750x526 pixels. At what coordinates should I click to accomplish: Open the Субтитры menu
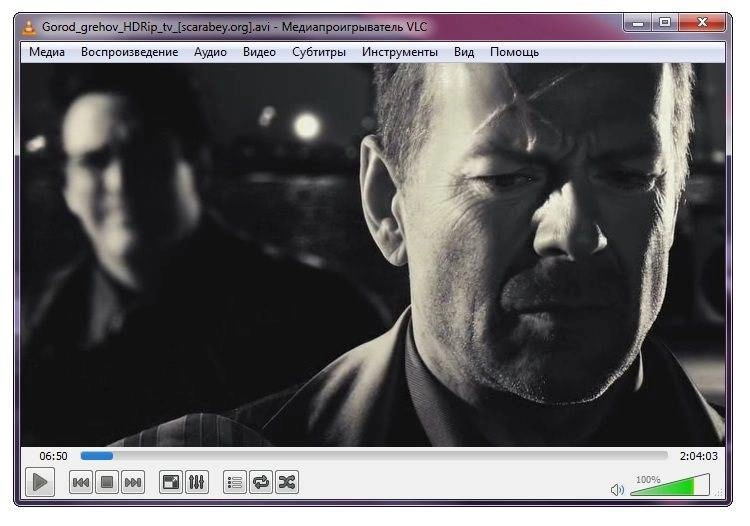(x=319, y=52)
